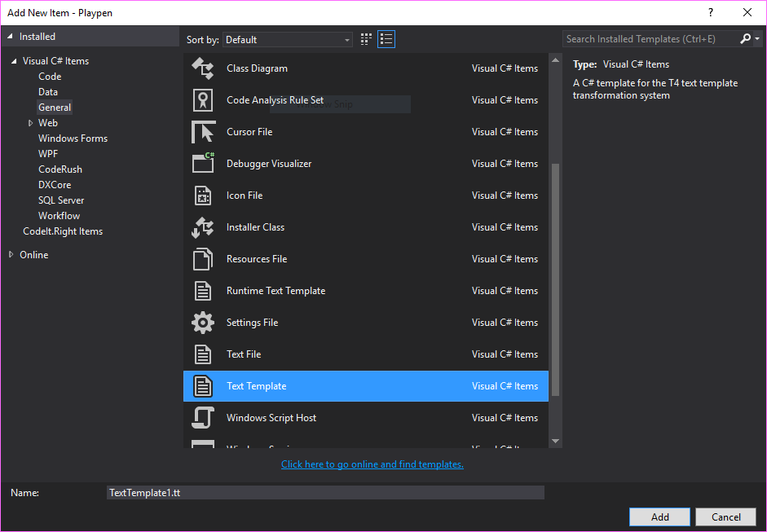Click the Settings File gear icon
Image resolution: width=767 pixels, height=532 pixels.
pyautogui.click(x=202, y=323)
